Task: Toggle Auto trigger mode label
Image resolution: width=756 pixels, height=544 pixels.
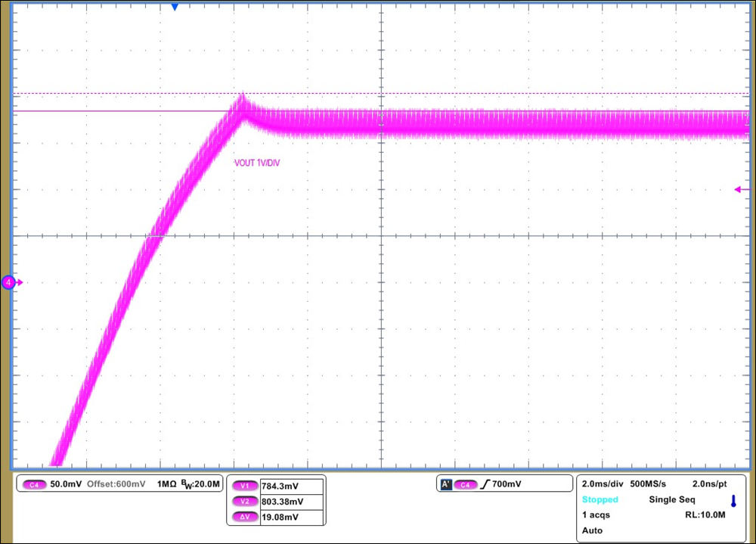Action: 592,530
